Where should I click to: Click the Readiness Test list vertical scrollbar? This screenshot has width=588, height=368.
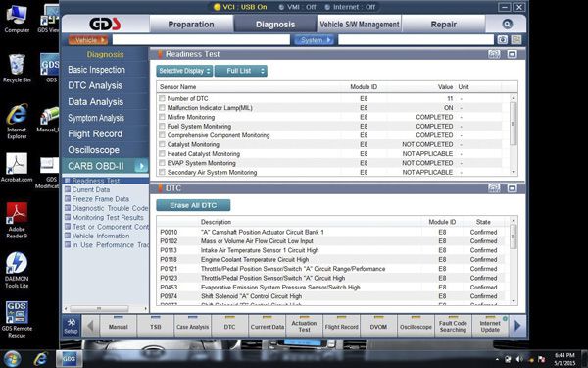click(514, 124)
